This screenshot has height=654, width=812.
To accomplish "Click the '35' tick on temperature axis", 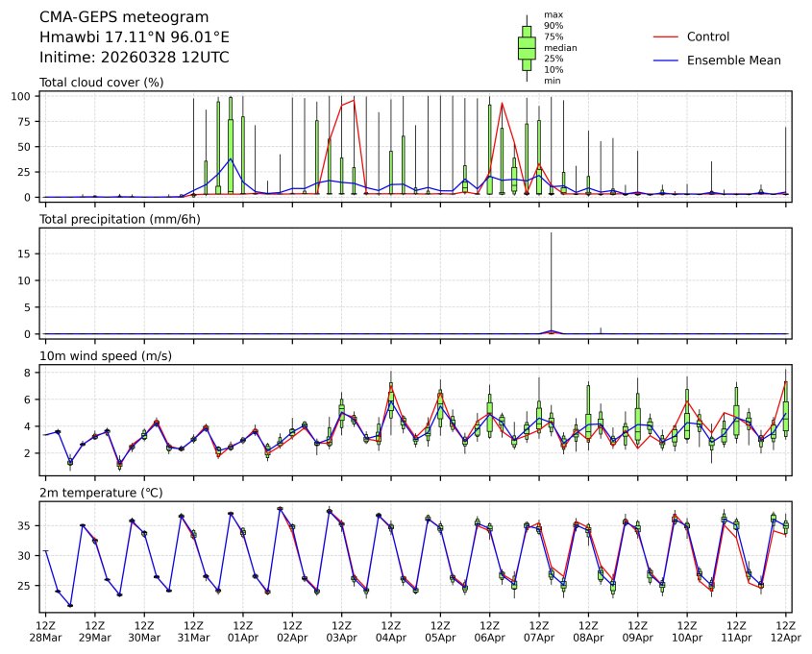I will [x=25, y=526].
